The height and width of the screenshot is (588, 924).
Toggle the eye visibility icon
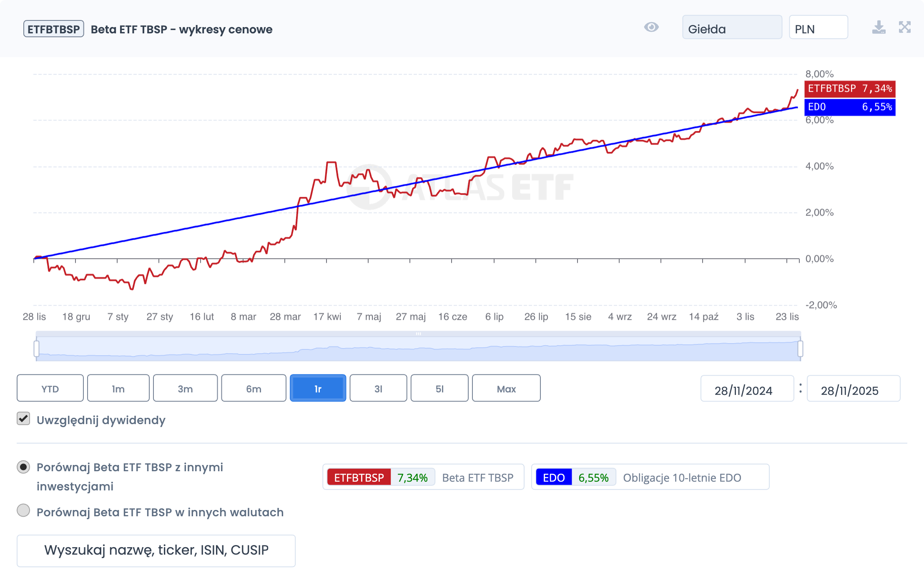[x=651, y=28]
